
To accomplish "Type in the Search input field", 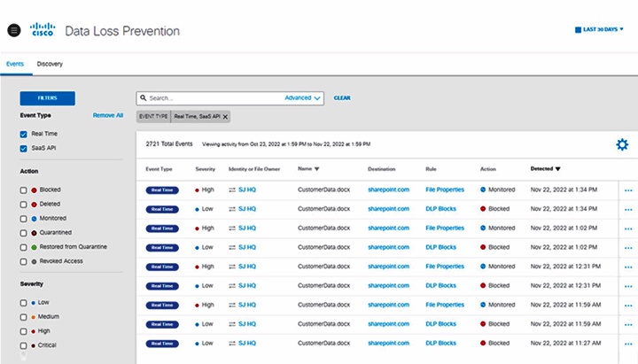I will click(x=213, y=98).
